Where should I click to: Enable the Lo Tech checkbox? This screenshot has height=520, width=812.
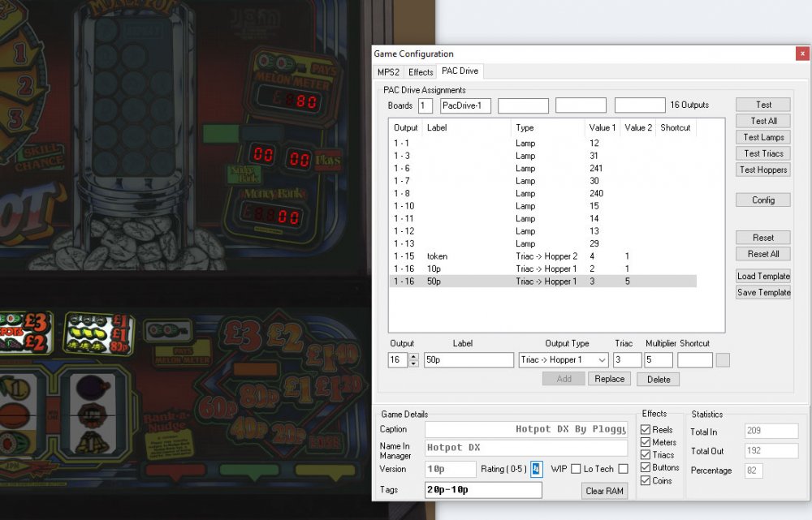[623, 469]
